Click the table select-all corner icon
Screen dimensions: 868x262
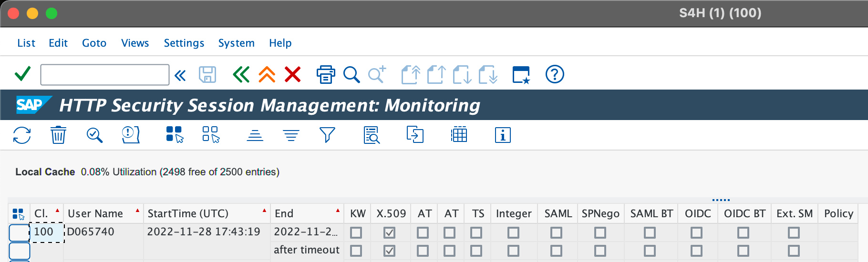point(18,214)
